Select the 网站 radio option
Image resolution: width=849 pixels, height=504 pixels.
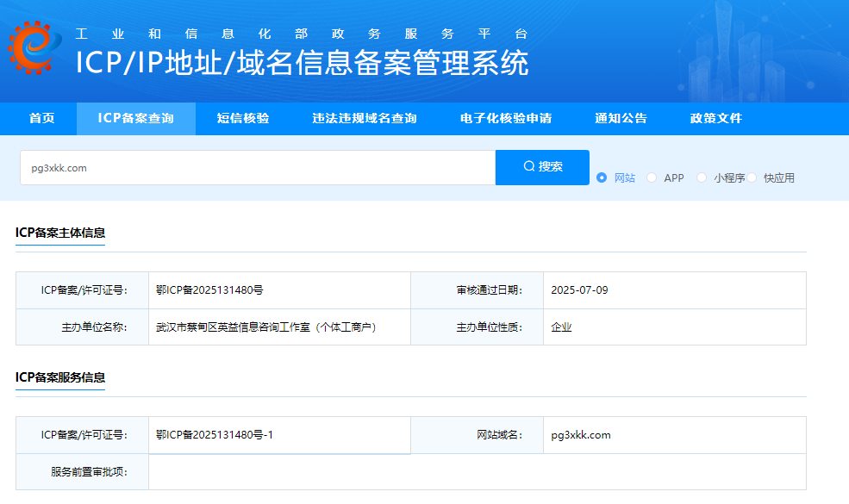pos(602,177)
